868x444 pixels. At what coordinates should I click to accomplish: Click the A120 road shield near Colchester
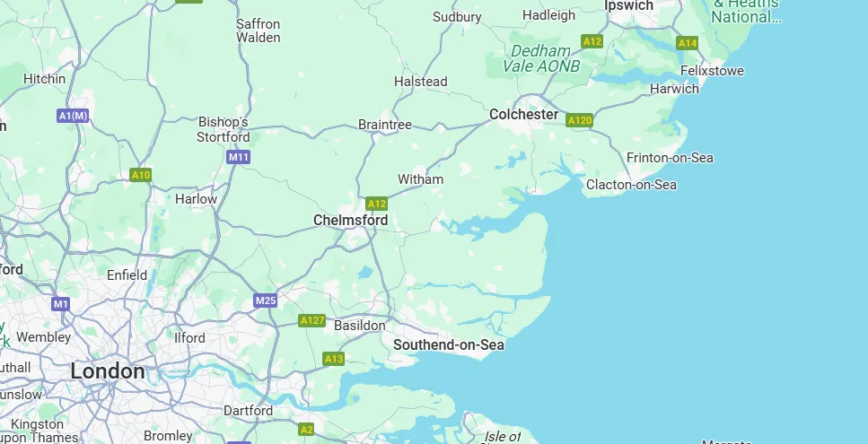point(580,120)
